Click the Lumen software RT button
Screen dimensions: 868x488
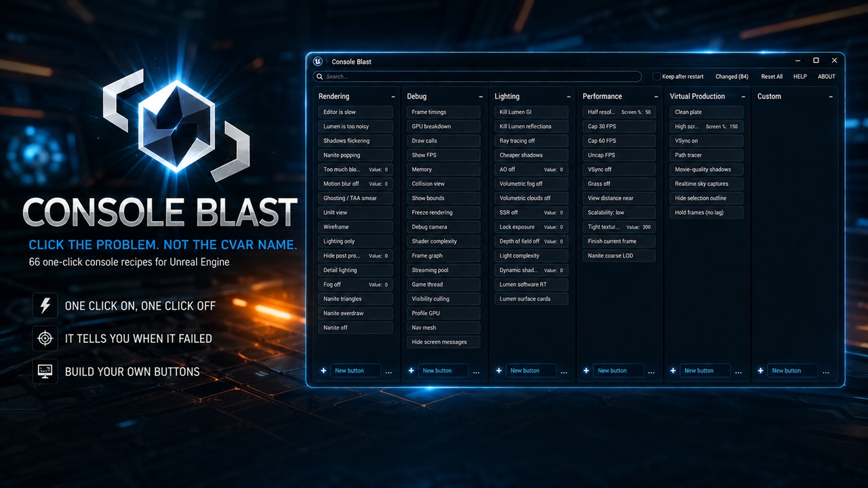coord(531,285)
